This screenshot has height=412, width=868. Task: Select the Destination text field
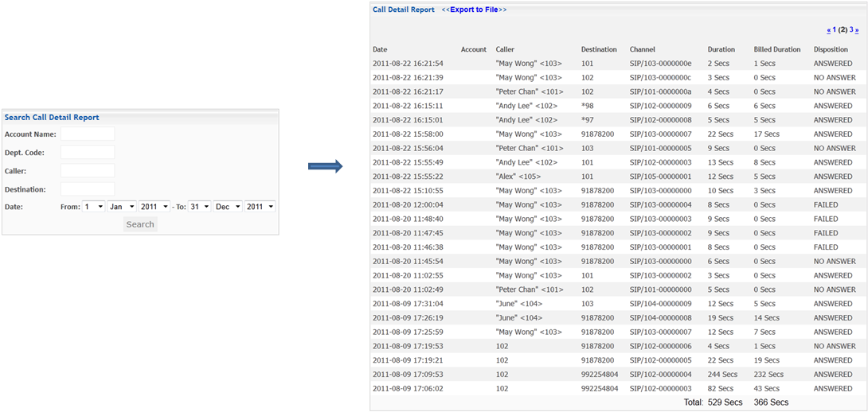click(x=88, y=189)
